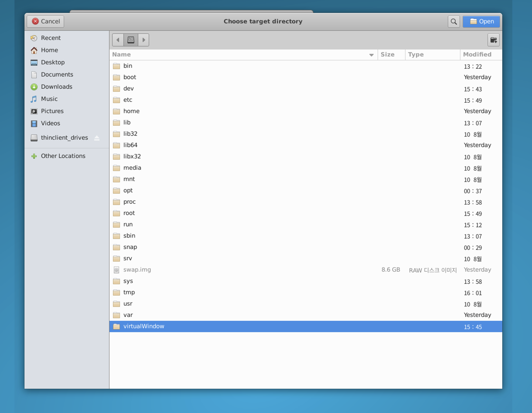The width and height of the screenshot is (532, 413).
Task: Open Home in the sidebar
Action: pos(49,50)
